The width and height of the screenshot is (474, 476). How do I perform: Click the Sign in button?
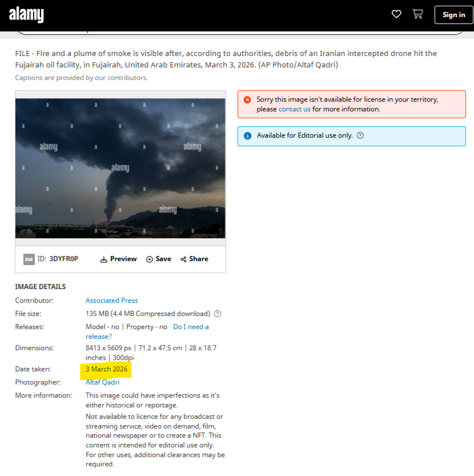tap(454, 15)
